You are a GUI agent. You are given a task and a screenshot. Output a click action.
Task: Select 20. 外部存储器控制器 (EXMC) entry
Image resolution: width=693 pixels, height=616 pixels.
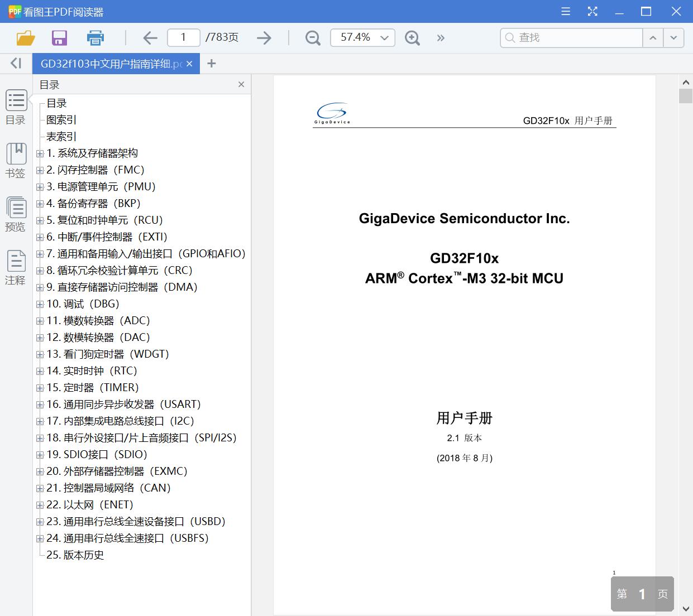point(117,471)
